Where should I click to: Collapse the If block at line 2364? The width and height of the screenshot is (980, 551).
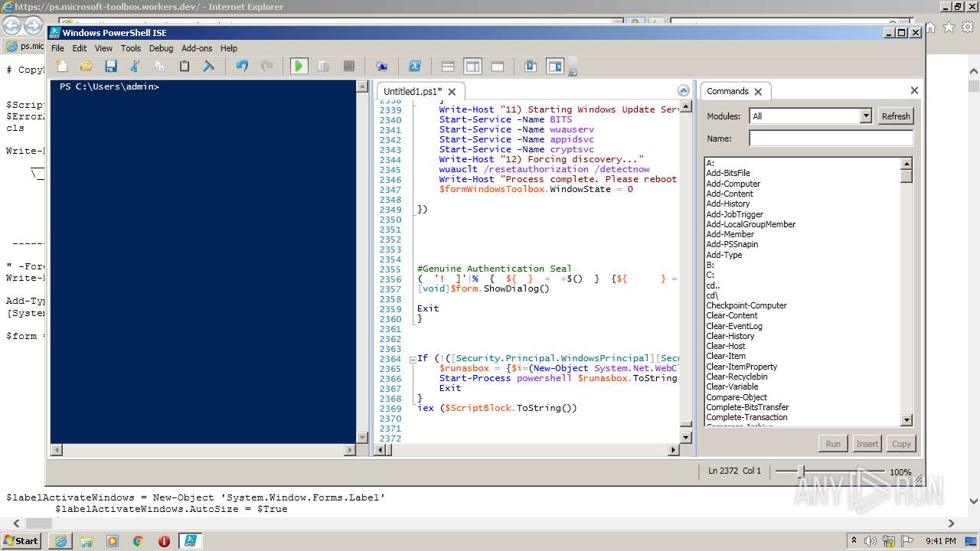click(413, 359)
